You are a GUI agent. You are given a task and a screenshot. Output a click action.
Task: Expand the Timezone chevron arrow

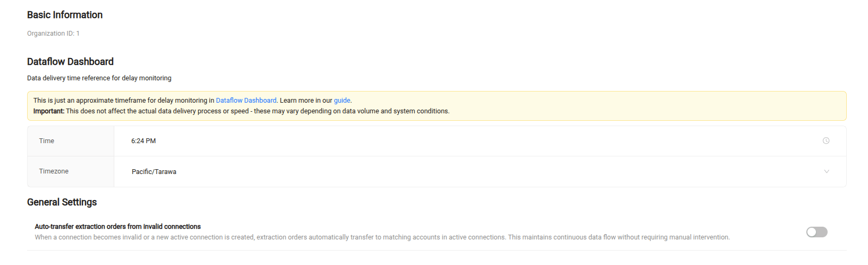click(x=827, y=171)
